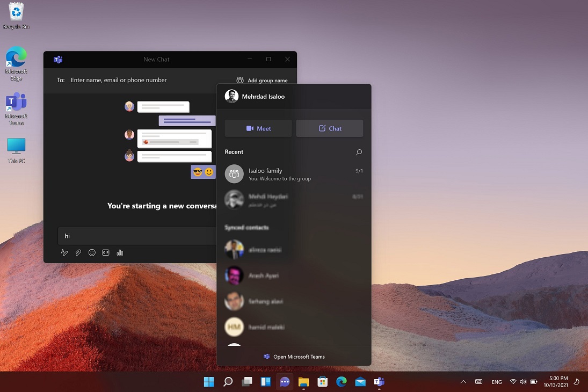Click the Format text icon below message box
Screen dimensions: 588x392
point(64,252)
